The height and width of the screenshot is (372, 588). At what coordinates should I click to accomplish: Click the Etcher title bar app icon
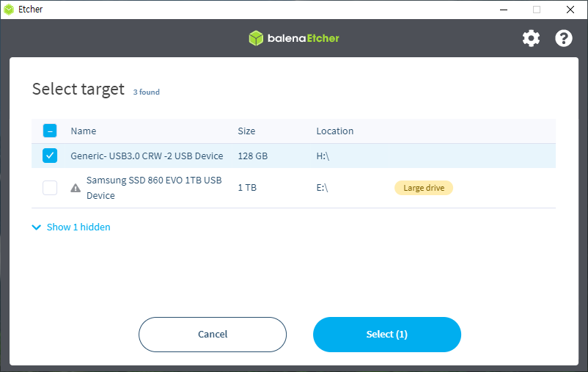pyautogui.click(x=9, y=10)
